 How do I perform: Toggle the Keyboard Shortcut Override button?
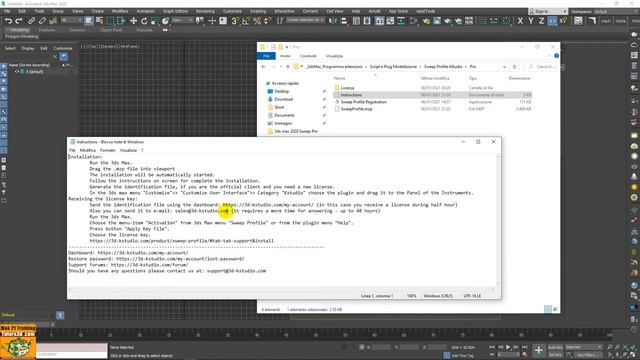[223, 21]
